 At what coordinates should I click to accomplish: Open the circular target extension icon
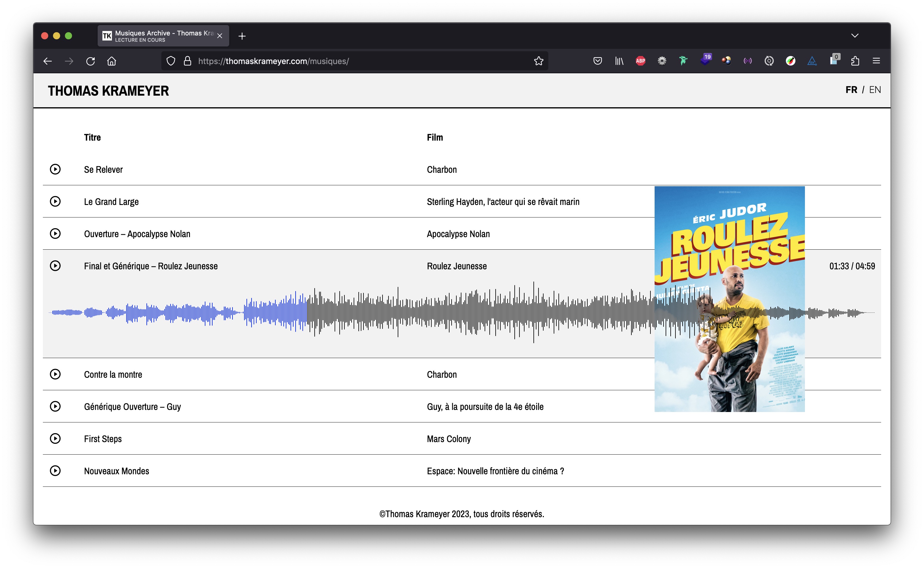point(769,61)
